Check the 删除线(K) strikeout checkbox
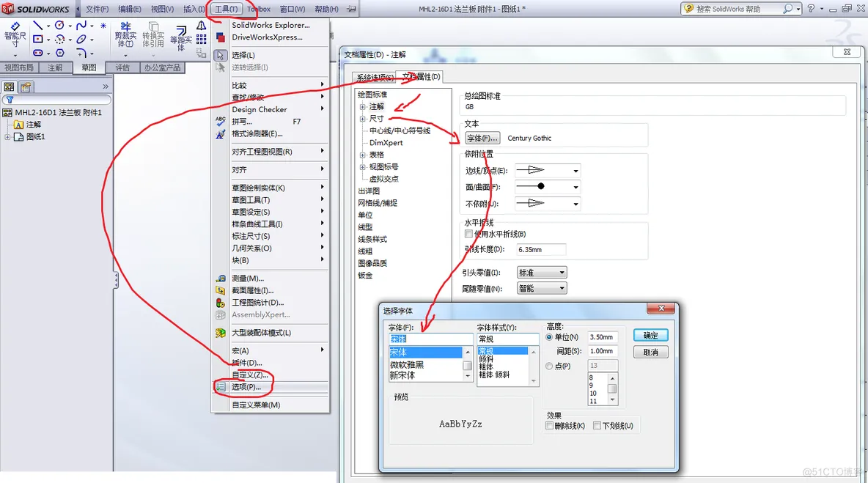 (550, 425)
